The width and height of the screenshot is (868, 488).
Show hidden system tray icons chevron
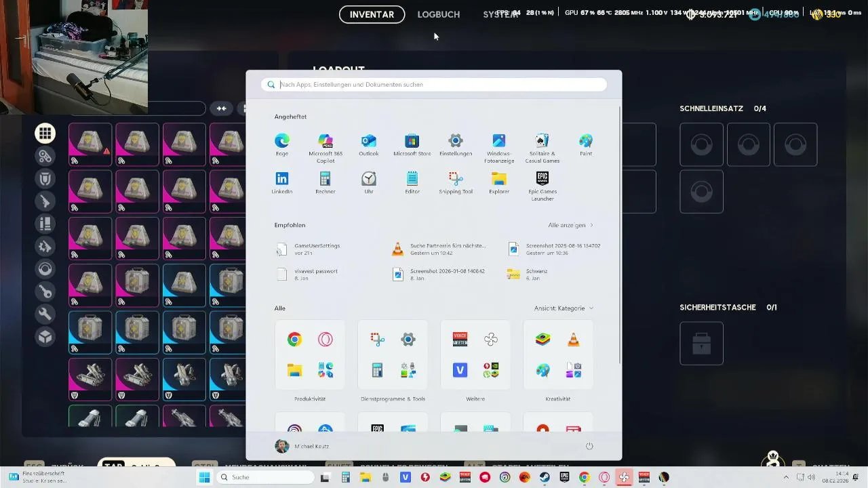click(786, 477)
